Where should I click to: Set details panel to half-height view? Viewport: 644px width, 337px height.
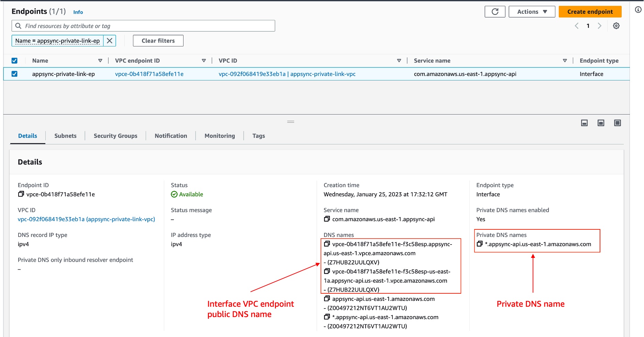tap(601, 123)
